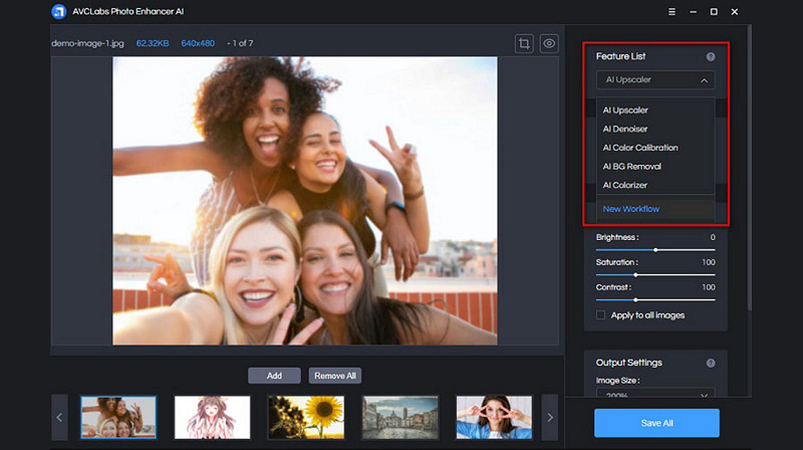The image size is (803, 450).
Task: Click the Add button
Action: point(274,376)
